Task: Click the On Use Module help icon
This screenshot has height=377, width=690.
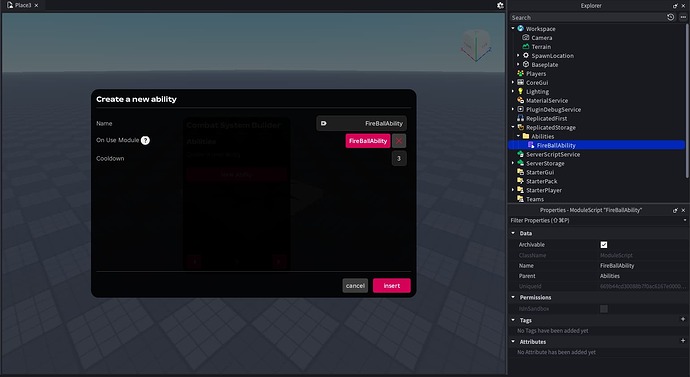Action: tap(145, 140)
